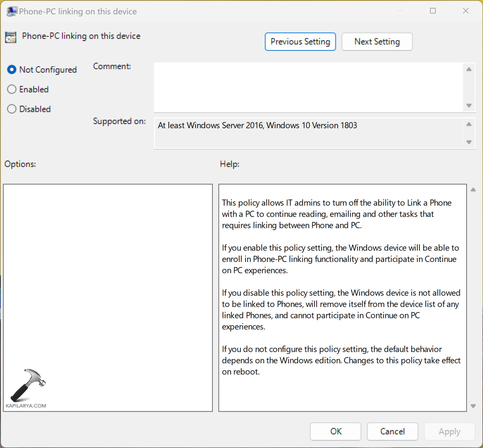Select the Enabled radio option
Screen dimensions: 483x448
click(12, 89)
